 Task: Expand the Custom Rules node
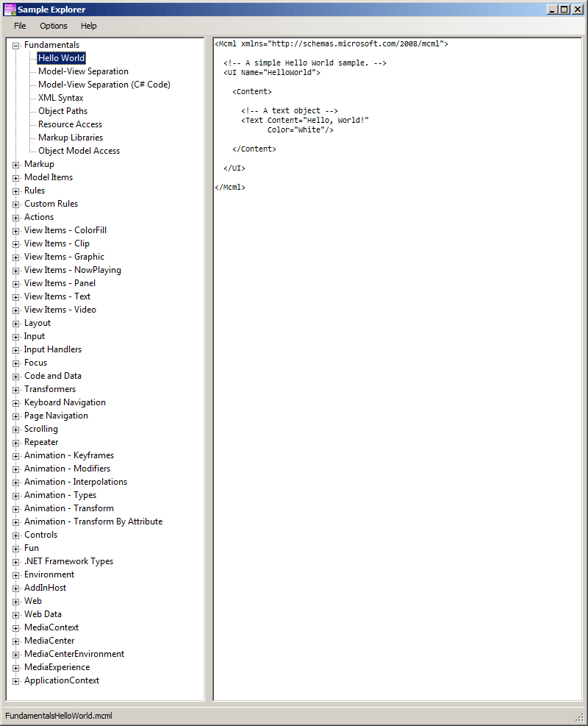coord(15,204)
